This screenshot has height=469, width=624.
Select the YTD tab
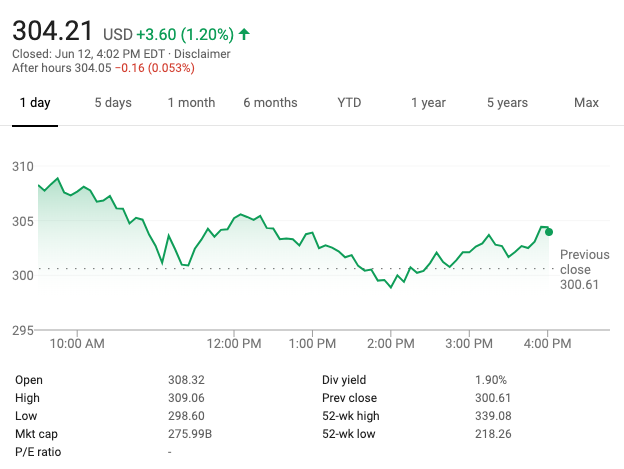[349, 103]
